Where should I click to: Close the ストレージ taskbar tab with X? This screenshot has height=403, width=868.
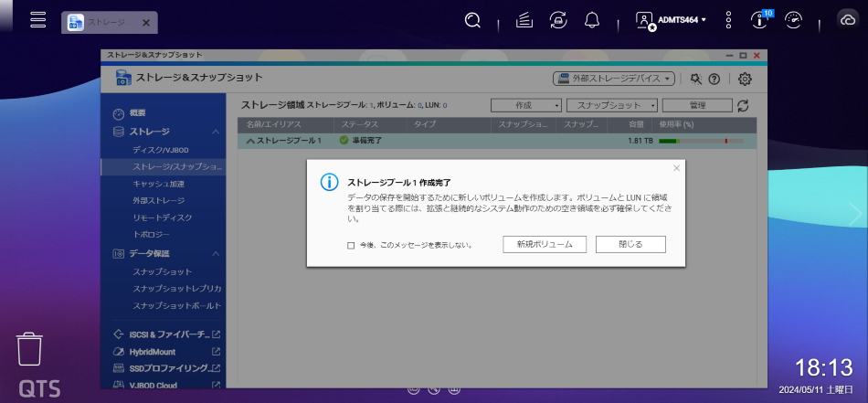tap(146, 23)
